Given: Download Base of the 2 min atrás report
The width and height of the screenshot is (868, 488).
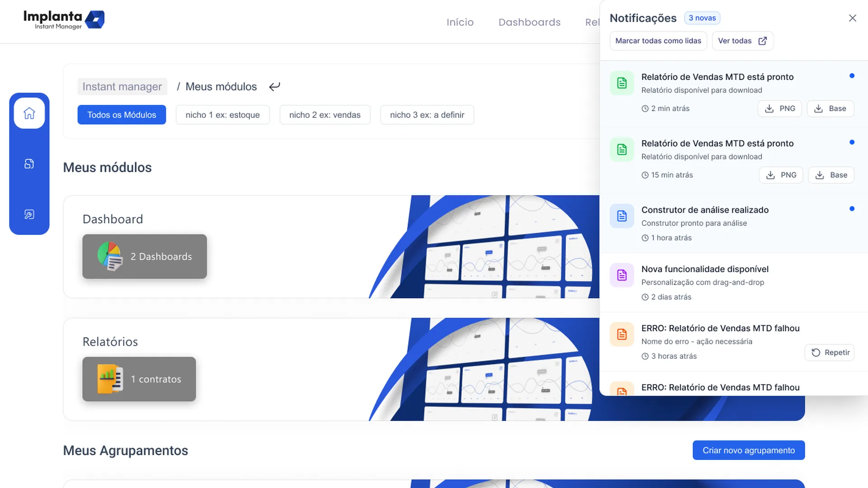Looking at the screenshot, I should (x=830, y=108).
